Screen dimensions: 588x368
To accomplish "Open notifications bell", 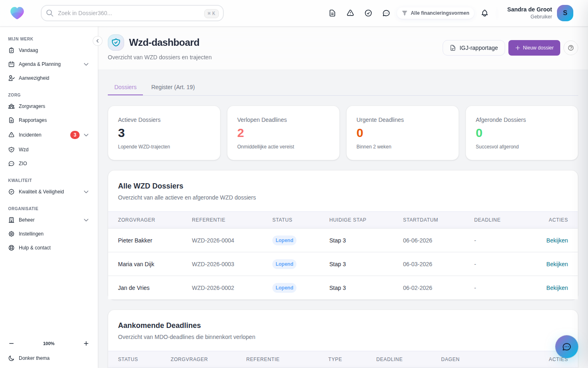I will 485,13.
